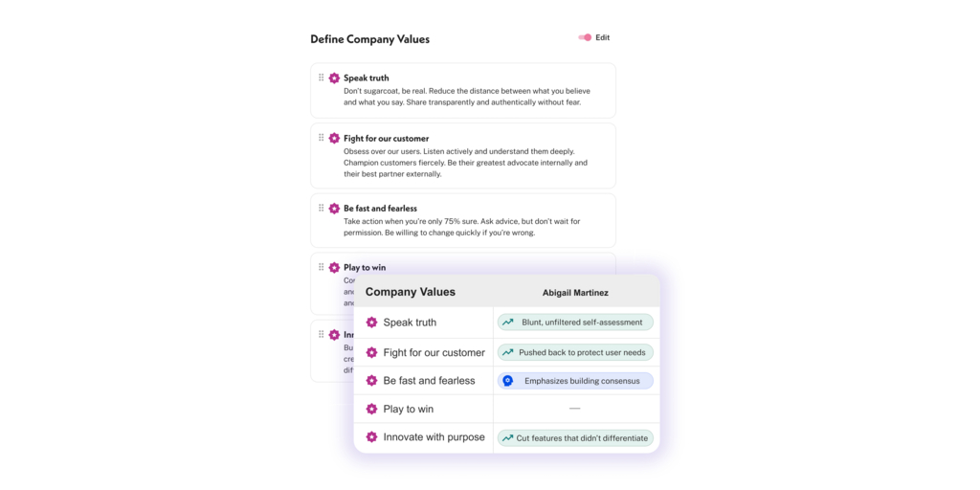Select the Emphasizes building consensus tag
Viewport: 980px width, 490px height.
coord(575,381)
